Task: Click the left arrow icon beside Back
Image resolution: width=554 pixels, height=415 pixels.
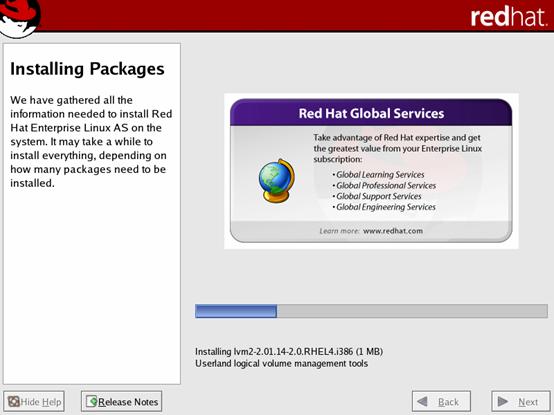Action: 422,402
